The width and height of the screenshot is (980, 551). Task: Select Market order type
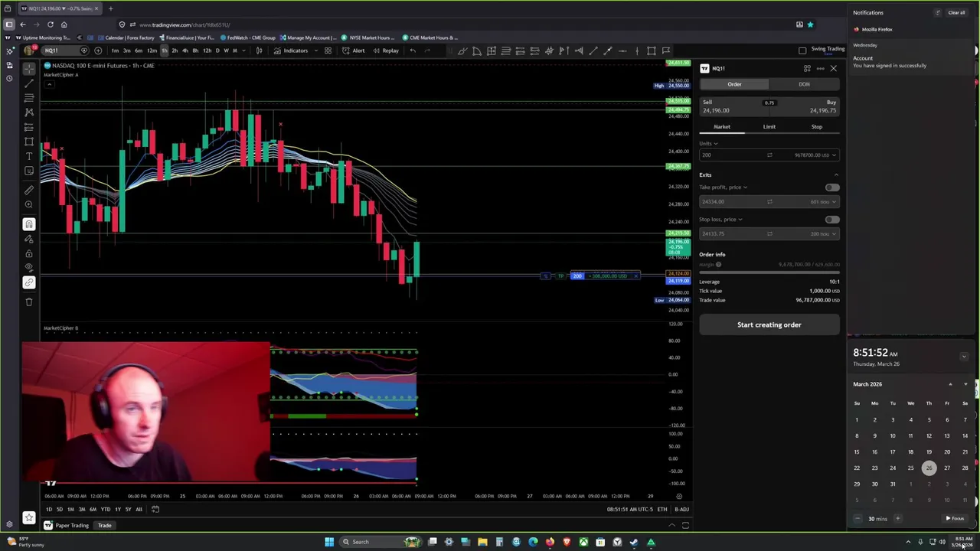click(x=722, y=127)
